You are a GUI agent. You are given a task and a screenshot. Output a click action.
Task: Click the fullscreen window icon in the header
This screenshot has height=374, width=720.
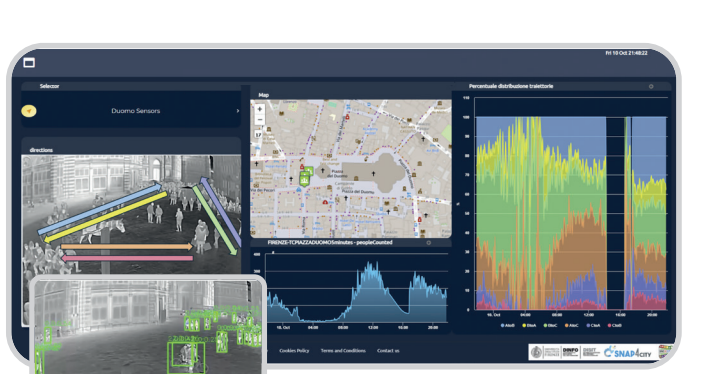point(29,63)
